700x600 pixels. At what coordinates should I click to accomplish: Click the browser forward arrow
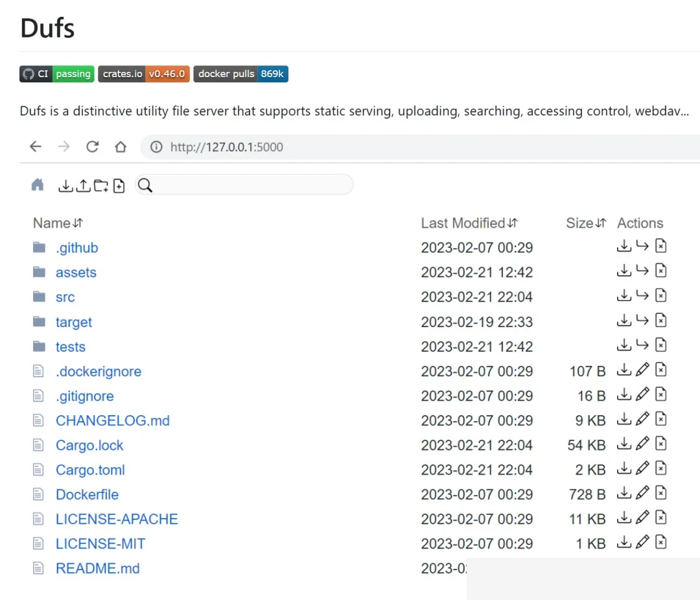tap(64, 147)
